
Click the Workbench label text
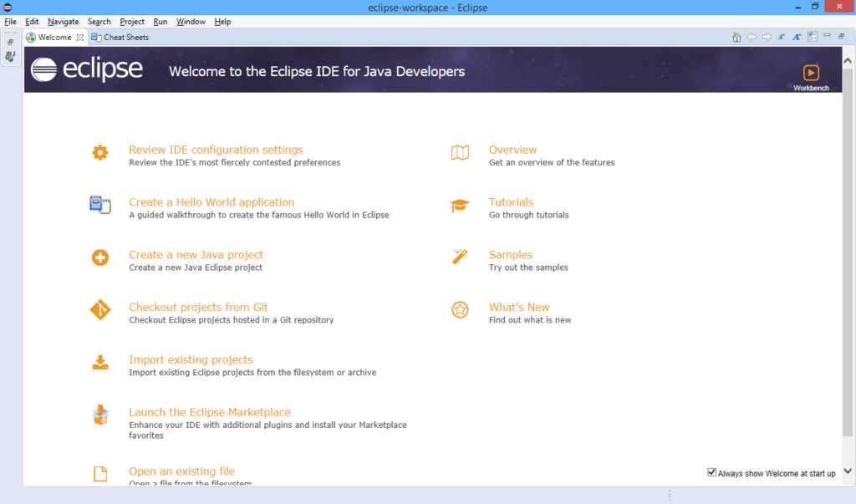pyautogui.click(x=811, y=88)
